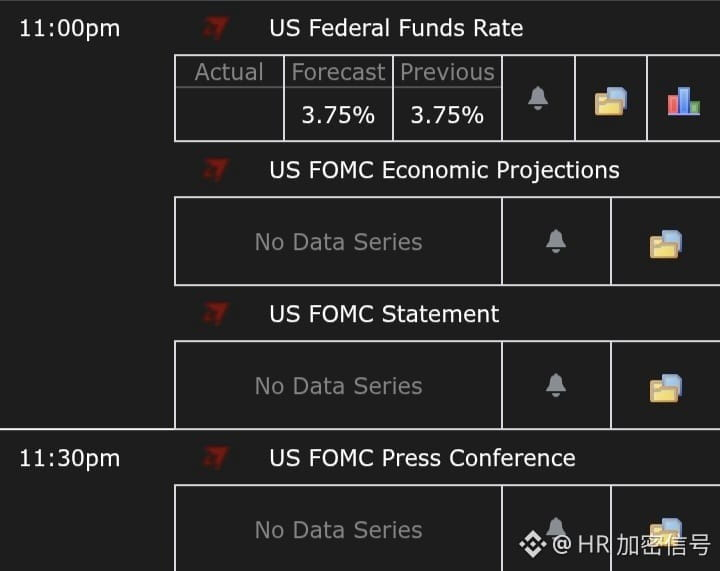Open detail folder for FOMC Economic Projections
Screen dimensions: 720x571
click(665, 244)
